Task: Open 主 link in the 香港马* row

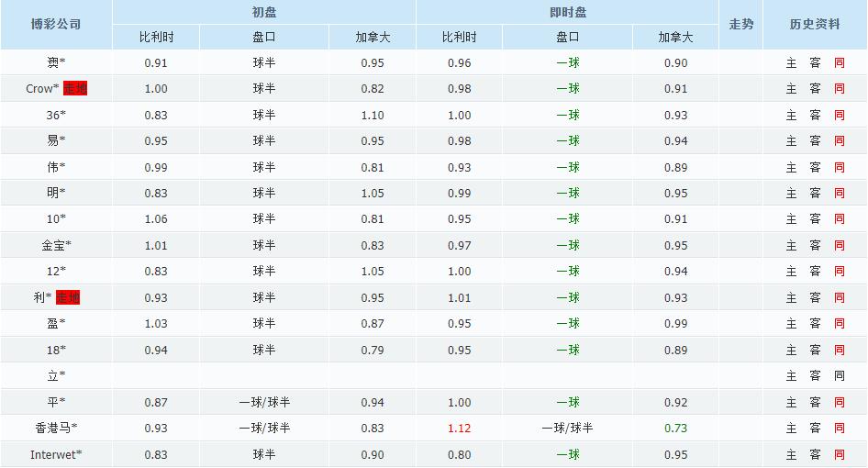Action: tap(792, 429)
